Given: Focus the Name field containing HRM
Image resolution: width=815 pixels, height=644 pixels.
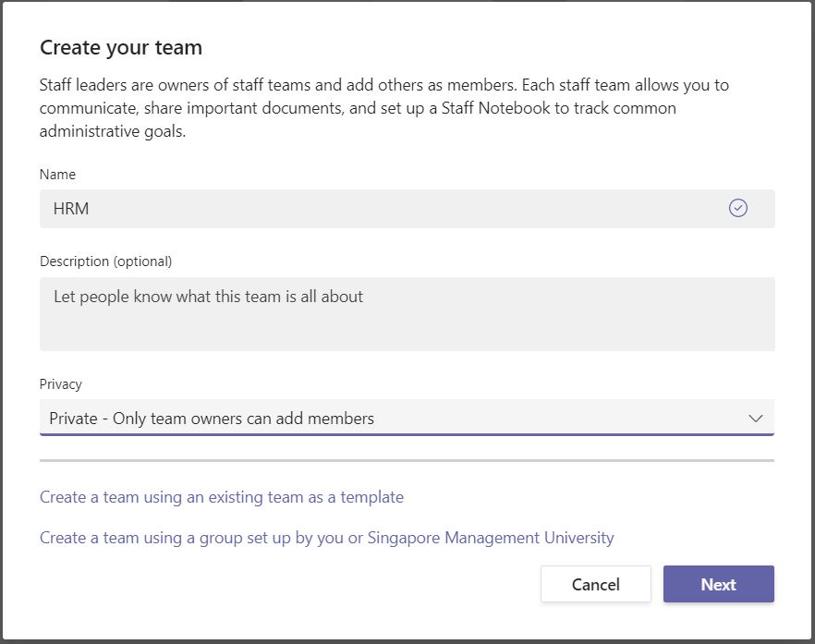Looking at the screenshot, I should 407,209.
